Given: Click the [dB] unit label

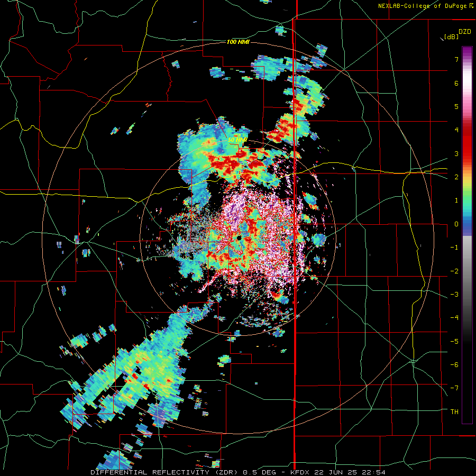Looking at the screenshot, I should pos(451,37).
